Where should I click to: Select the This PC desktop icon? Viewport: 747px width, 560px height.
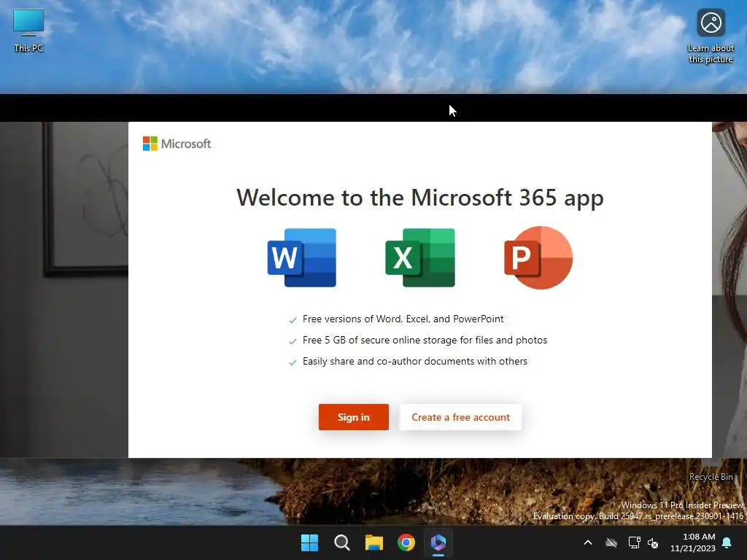pyautogui.click(x=28, y=31)
